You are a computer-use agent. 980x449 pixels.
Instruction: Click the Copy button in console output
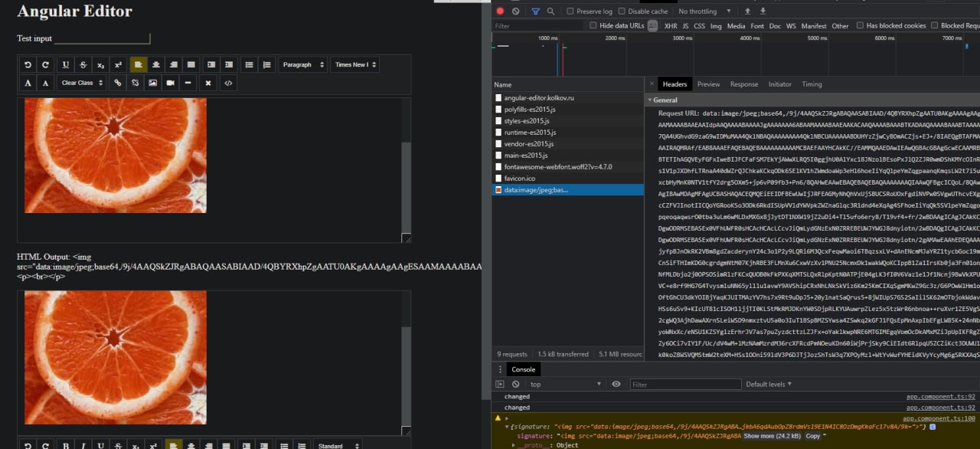coord(812,436)
